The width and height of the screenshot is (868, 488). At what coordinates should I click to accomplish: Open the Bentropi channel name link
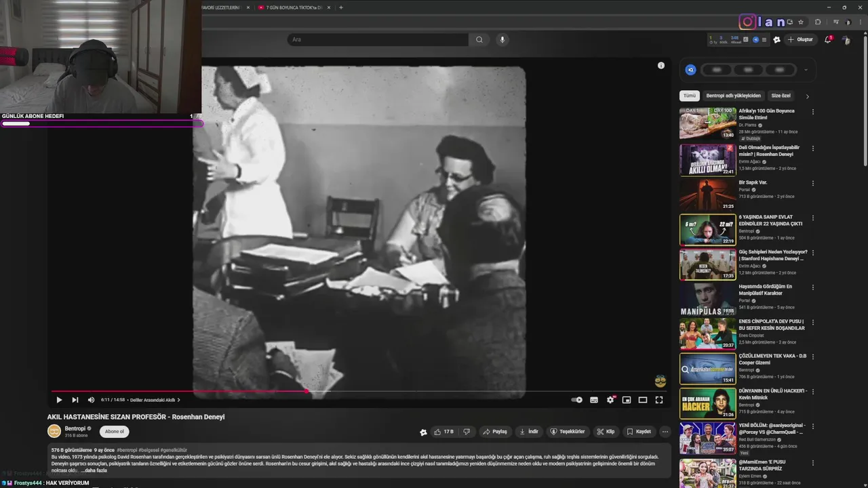[x=75, y=428]
